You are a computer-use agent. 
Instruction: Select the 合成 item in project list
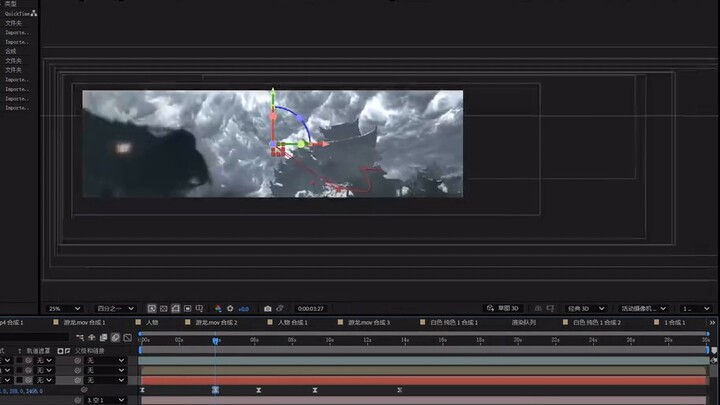11,50
